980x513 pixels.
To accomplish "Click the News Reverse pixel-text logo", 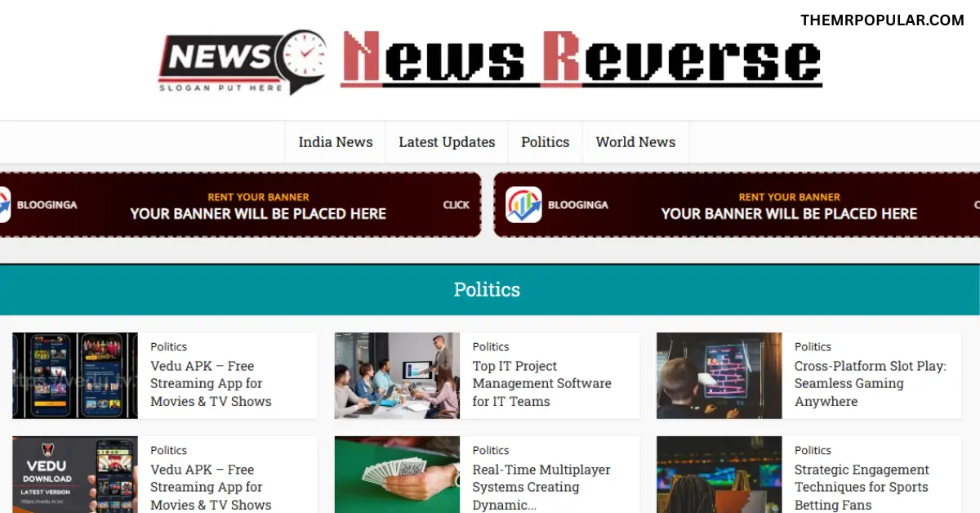I will click(581, 60).
